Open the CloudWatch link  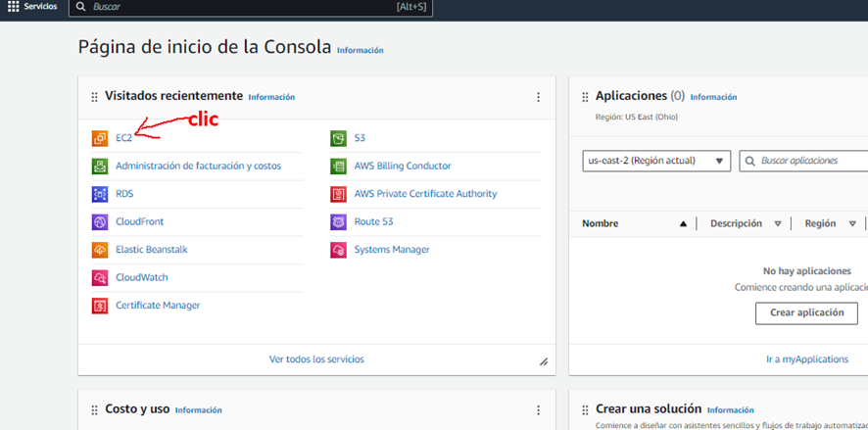[x=142, y=278]
